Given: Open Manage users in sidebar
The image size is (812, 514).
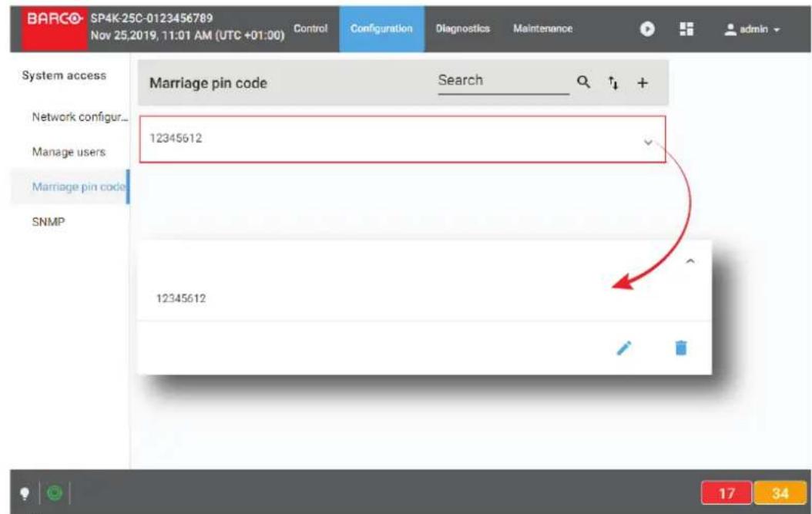Looking at the screenshot, I should click(69, 152).
